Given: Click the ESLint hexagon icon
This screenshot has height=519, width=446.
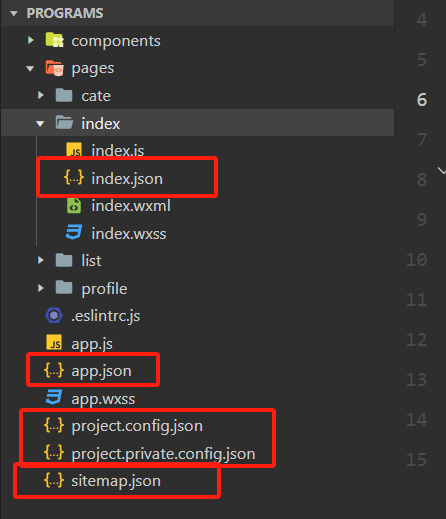Looking at the screenshot, I should [x=54, y=315].
